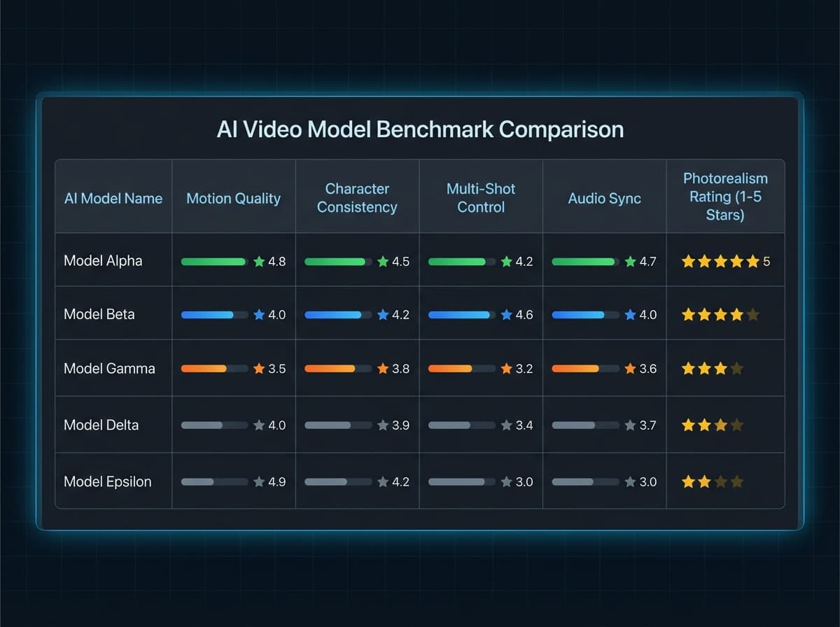
Task: Click the AI Video Model Benchmark Comparison title
Action: tap(420, 129)
